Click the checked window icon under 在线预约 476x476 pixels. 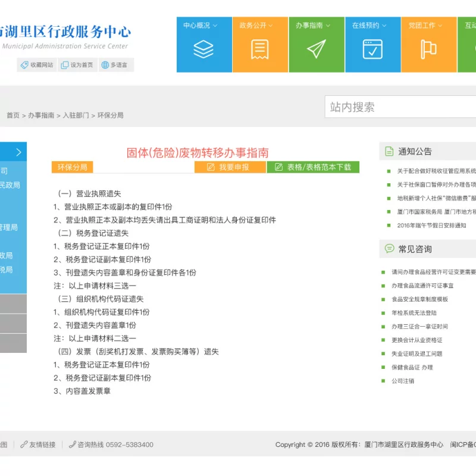pos(372,49)
